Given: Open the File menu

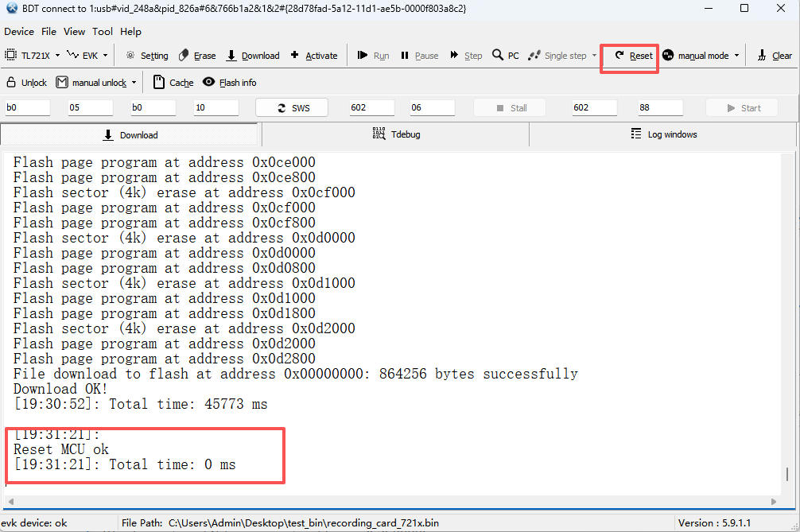Looking at the screenshot, I should 49,32.
